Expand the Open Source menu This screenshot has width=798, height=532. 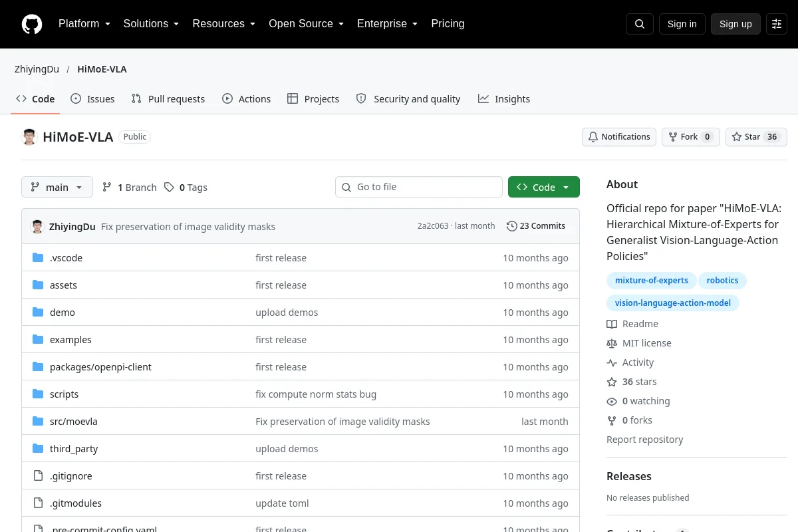[306, 24]
